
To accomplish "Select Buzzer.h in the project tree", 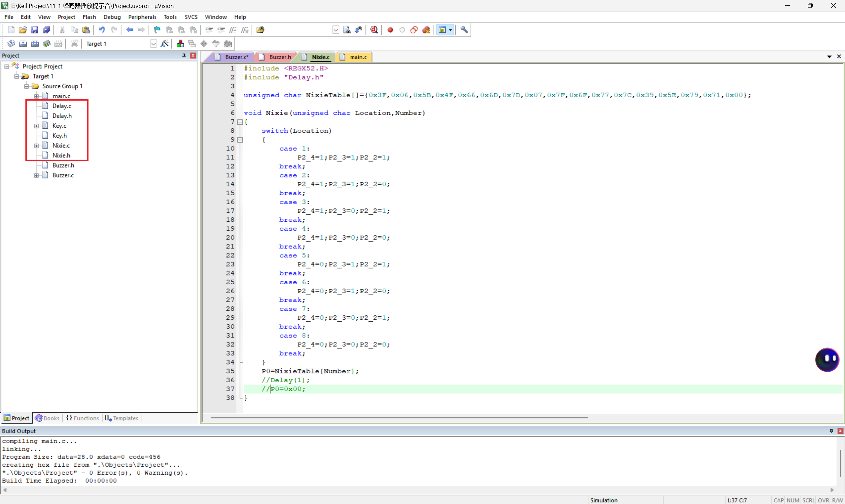I will (x=63, y=165).
